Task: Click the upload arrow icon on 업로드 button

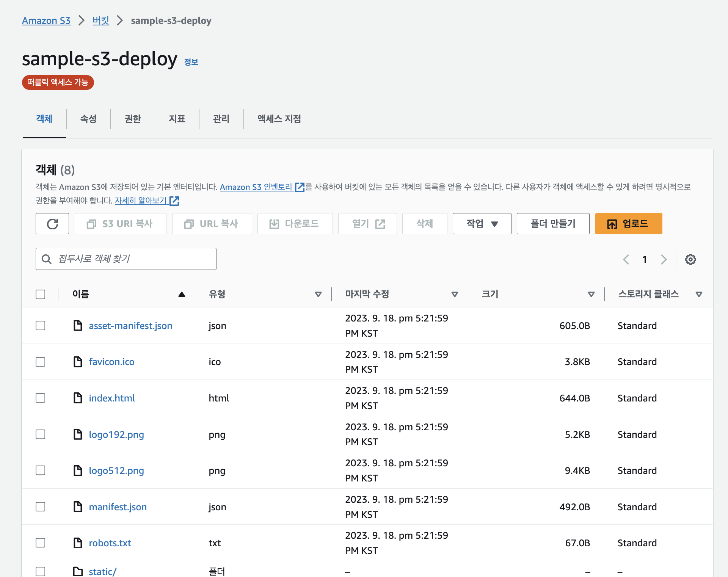Action: click(x=612, y=224)
